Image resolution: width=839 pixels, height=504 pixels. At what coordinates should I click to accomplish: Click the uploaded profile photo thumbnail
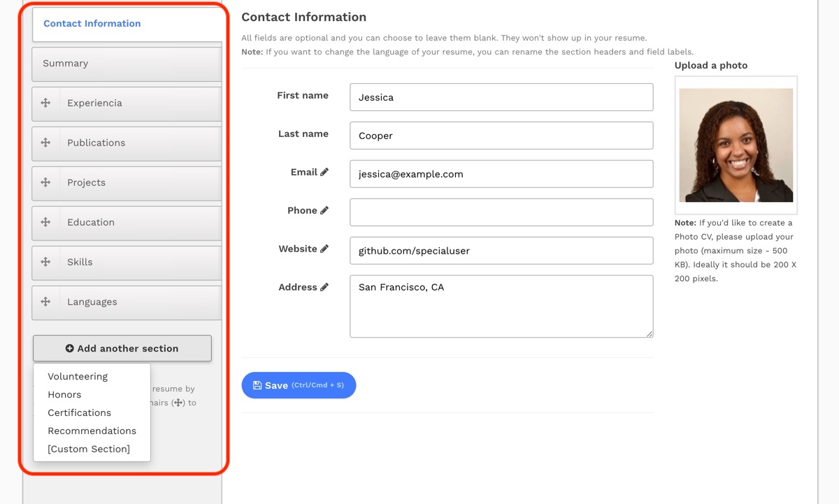(x=736, y=145)
